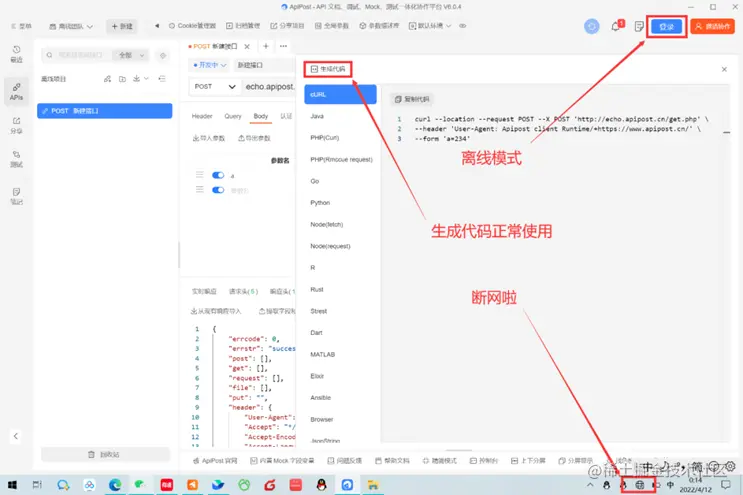
Task: Click the left triangle arrow before Cookie管理器
Action: pyautogui.click(x=157, y=26)
